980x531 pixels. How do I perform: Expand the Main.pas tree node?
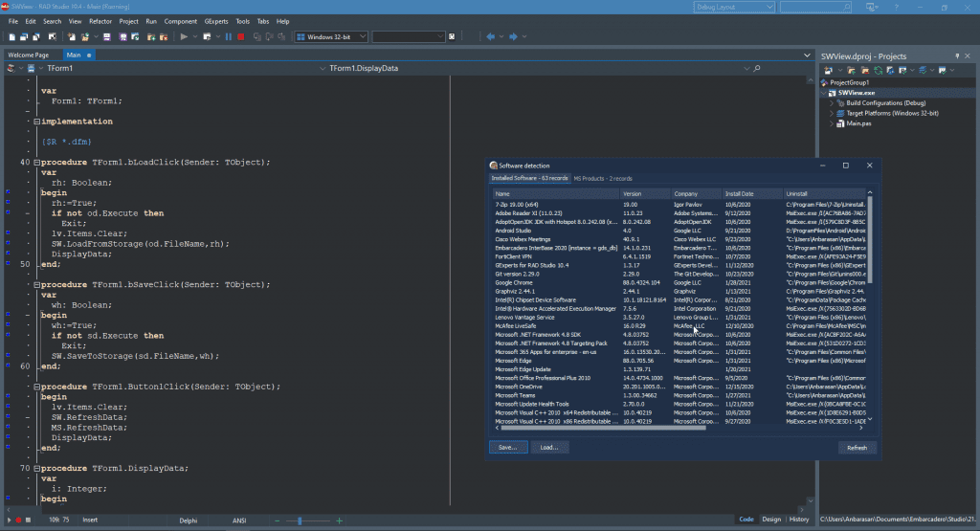coord(832,123)
